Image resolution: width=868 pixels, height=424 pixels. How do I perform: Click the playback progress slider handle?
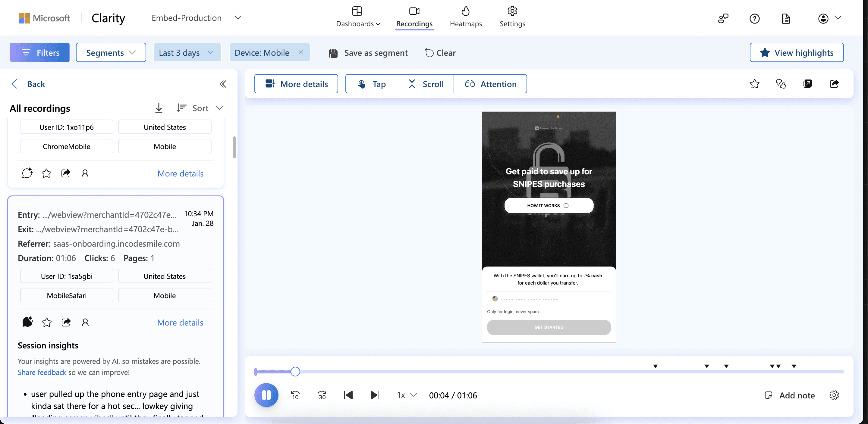click(295, 372)
